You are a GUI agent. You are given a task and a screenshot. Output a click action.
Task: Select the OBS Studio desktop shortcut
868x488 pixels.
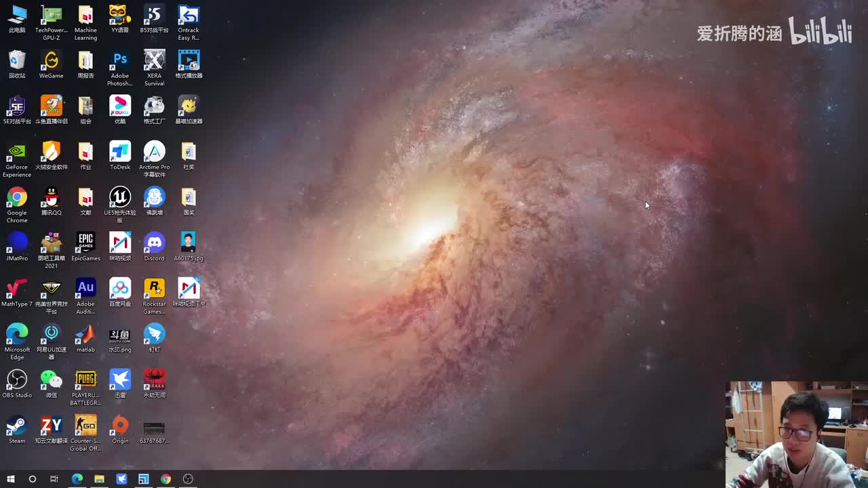(x=17, y=384)
